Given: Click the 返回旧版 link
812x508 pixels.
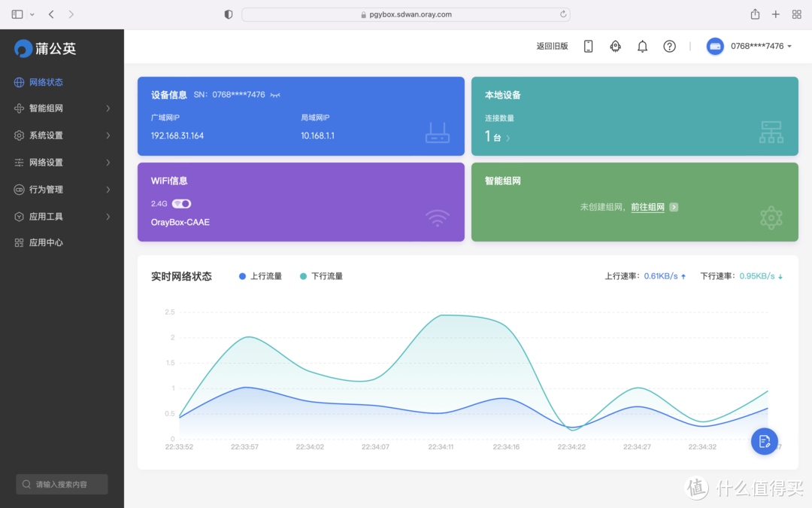Looking at the screenshot, I should point(552,46).
